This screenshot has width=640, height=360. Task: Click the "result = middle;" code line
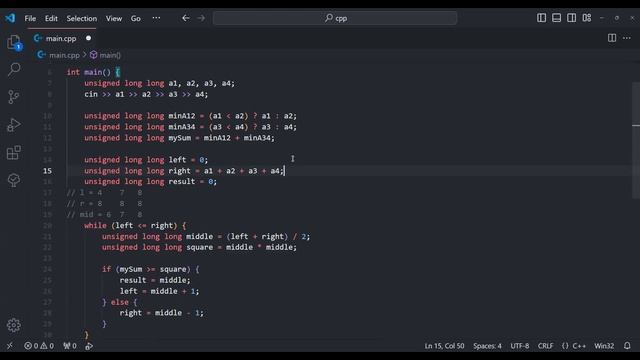click(155, 280)
